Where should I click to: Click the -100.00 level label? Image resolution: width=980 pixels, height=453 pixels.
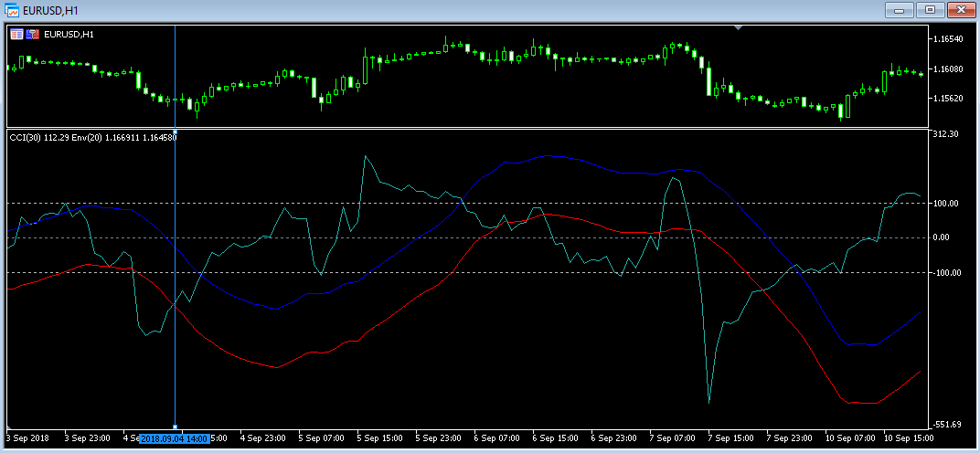pos(945,272)
